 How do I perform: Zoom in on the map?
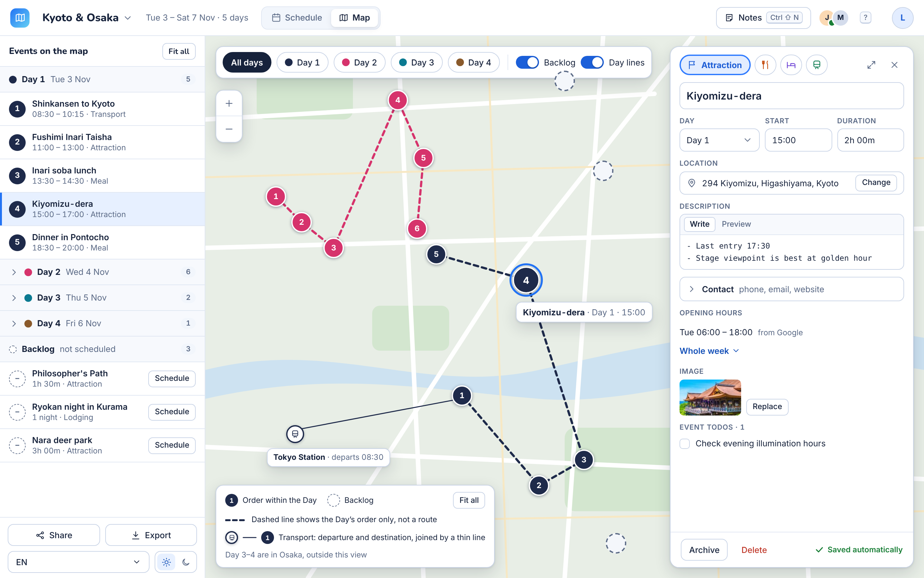pos(229,104)
